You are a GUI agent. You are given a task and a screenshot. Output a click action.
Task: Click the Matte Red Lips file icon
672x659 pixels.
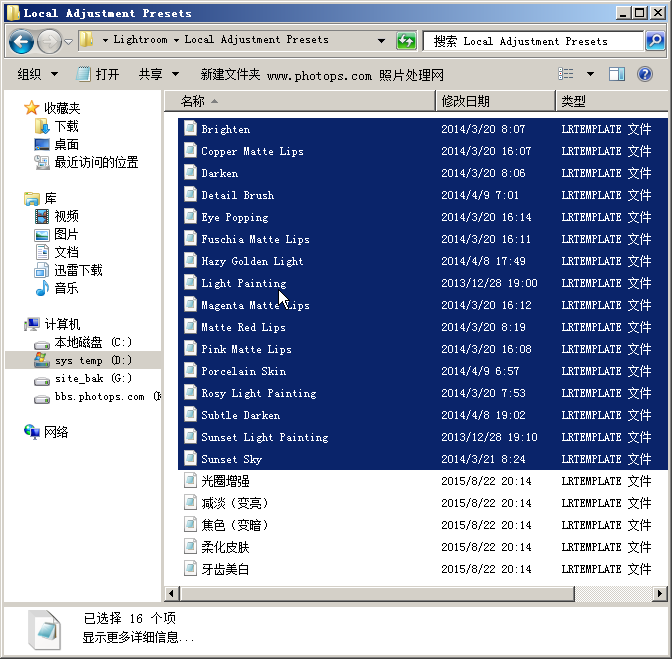(x=190, y=326)
